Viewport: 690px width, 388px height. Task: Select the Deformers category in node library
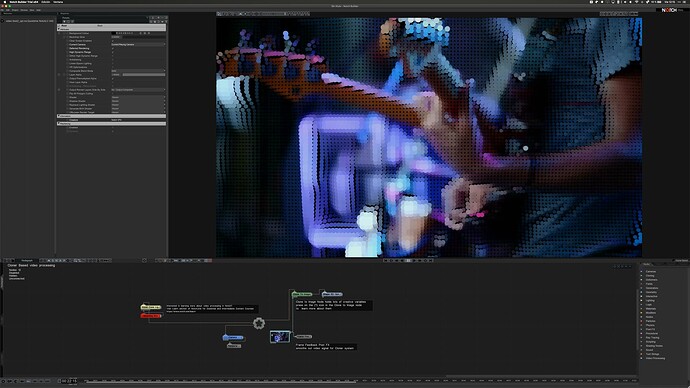point(651,280)
